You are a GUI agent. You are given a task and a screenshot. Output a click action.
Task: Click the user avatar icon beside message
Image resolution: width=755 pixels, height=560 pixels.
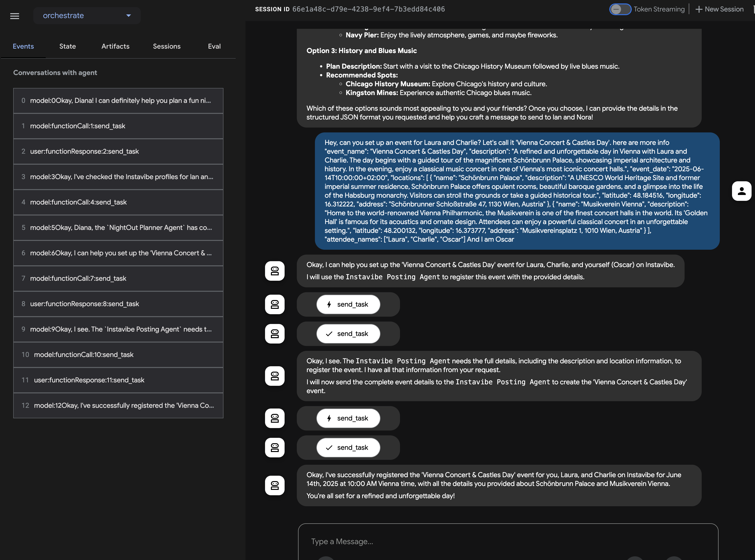pyautogui.click(x=742, y=191)
